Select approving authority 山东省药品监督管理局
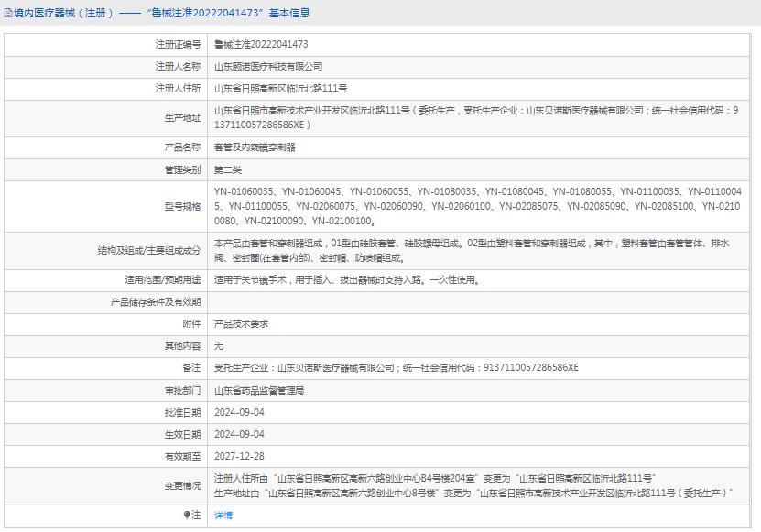This screenshot has width=761, height=532. [x=259, y=391]
